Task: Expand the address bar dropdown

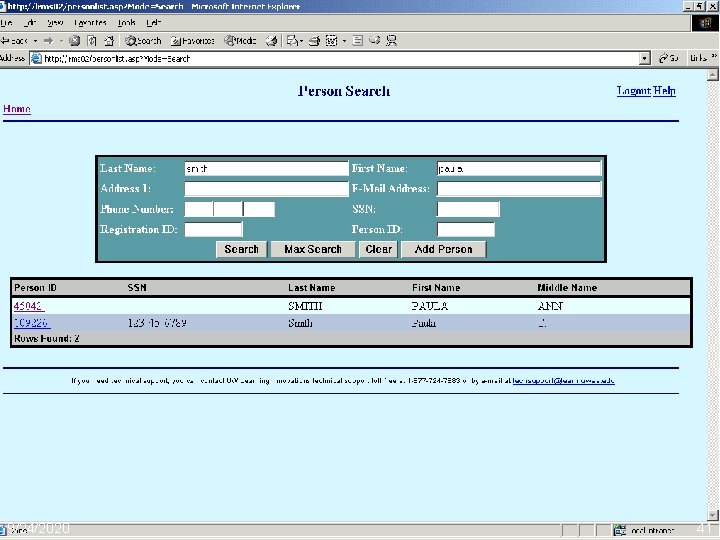Action: coord(645,58)
